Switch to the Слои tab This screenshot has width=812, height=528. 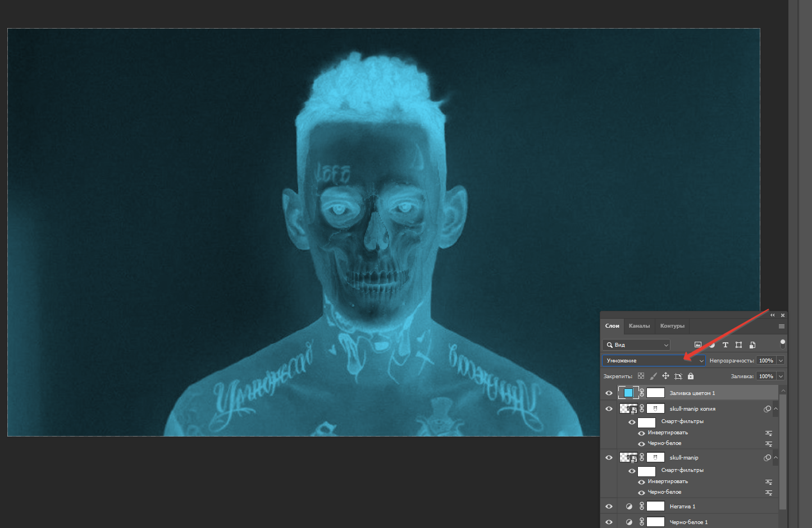pyautogui.click(x=612, y=326)
